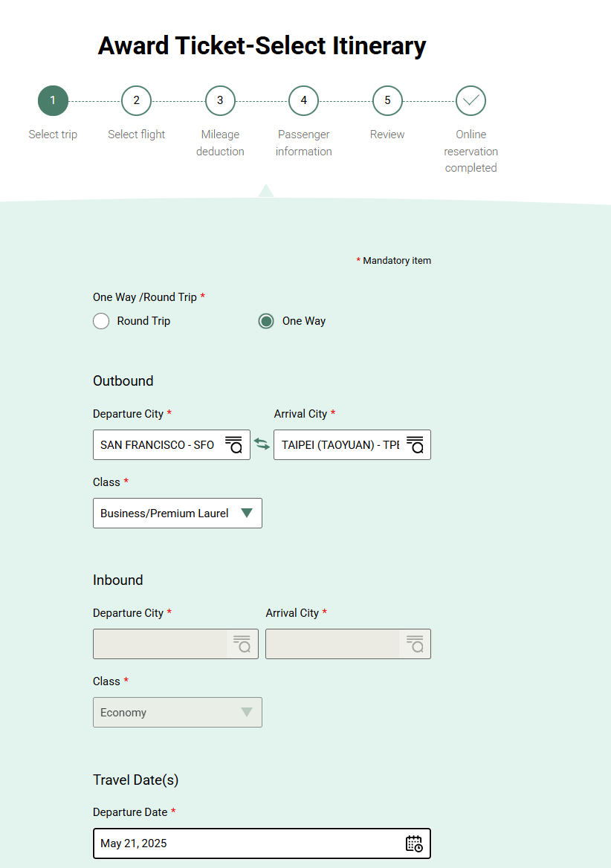Swap departure and arrival cities
The width and height of the screenshot is (611, 868).
[262, 444]
